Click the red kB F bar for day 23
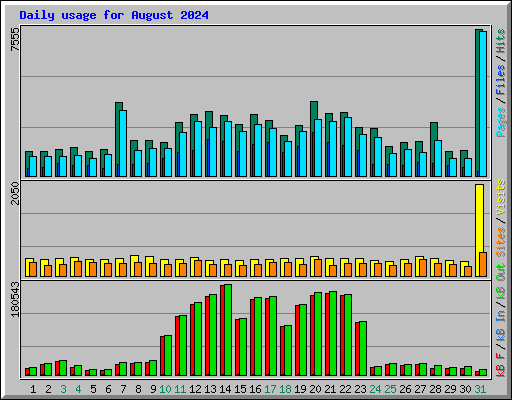Image resolution: width=512 pixels, height=400 pixels. pyautogui.click(x=357, y=349)
